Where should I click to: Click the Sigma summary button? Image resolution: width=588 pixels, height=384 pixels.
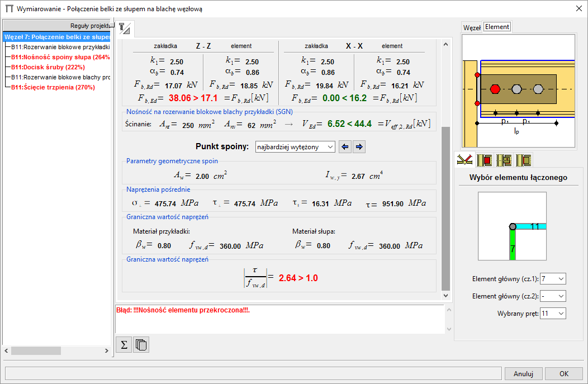(124, 345)
